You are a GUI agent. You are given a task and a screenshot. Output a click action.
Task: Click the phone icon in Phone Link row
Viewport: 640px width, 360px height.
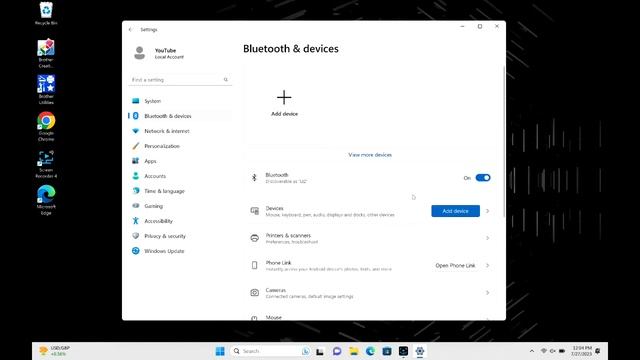[x=255, y=265]
